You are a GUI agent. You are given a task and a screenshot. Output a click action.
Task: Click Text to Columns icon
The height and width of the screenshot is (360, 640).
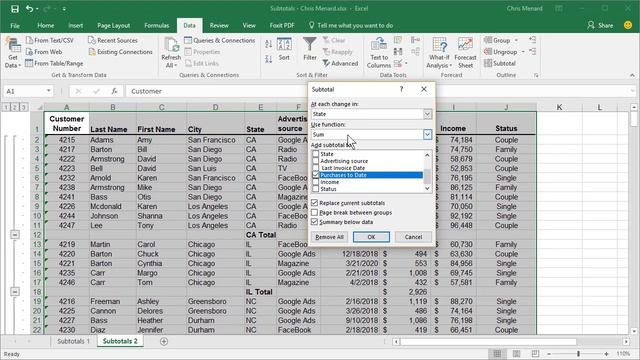(379, 53)
